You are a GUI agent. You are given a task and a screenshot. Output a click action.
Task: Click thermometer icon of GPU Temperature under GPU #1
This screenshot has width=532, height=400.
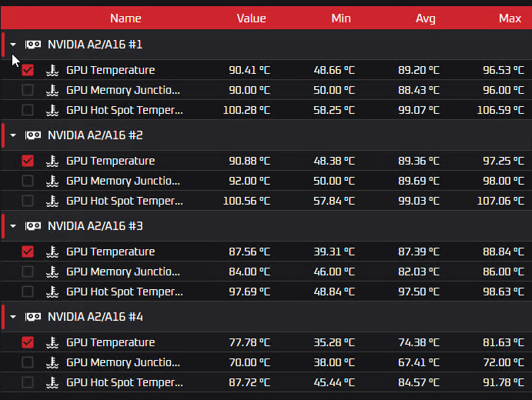(x=52, y=70)
